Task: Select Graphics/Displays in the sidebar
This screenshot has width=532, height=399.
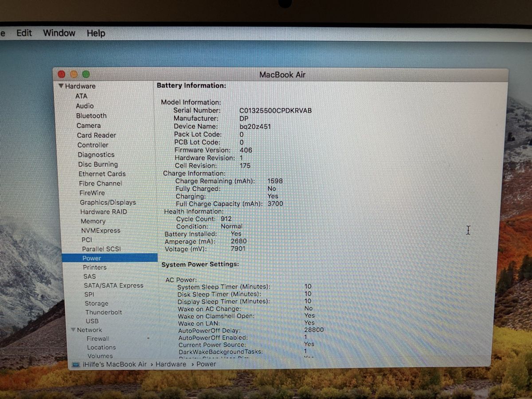Action: [108, 202]
